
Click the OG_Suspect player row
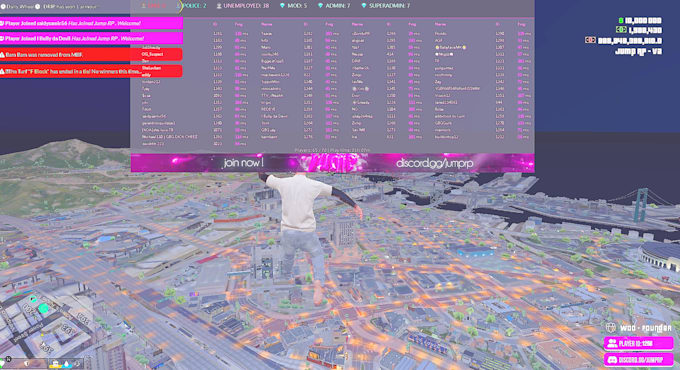click(x=153, y=54)
